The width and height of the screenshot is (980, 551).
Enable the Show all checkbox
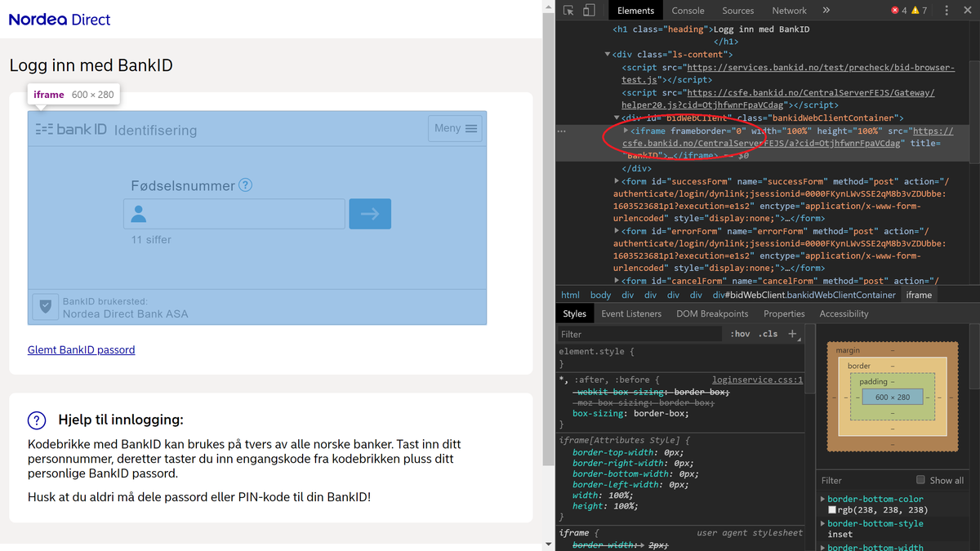(920, 480)
